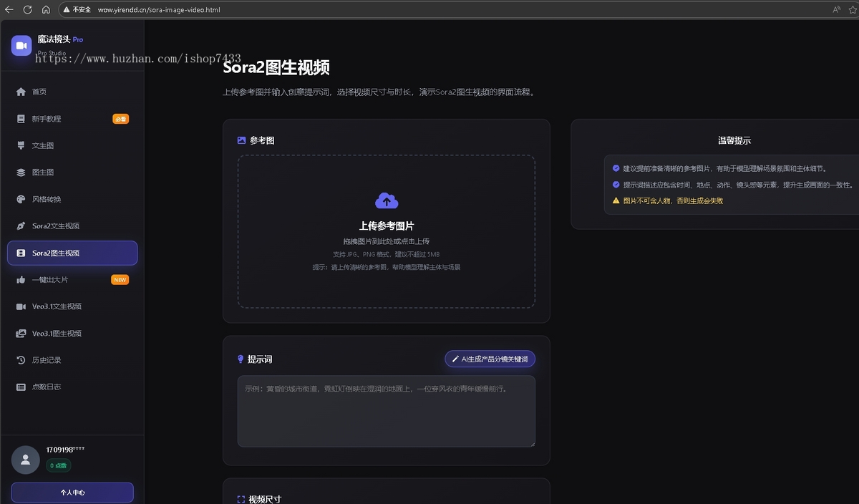Open the read aloud icon in address bar
This screenshot has width=859, height=504.
click(836, 10)
